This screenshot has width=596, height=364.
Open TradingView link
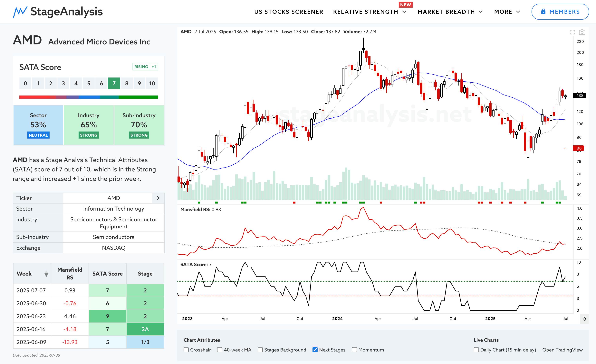click(562, 350)
